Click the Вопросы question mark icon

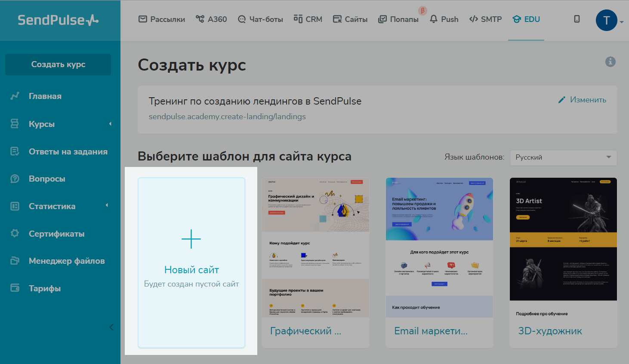15,179
